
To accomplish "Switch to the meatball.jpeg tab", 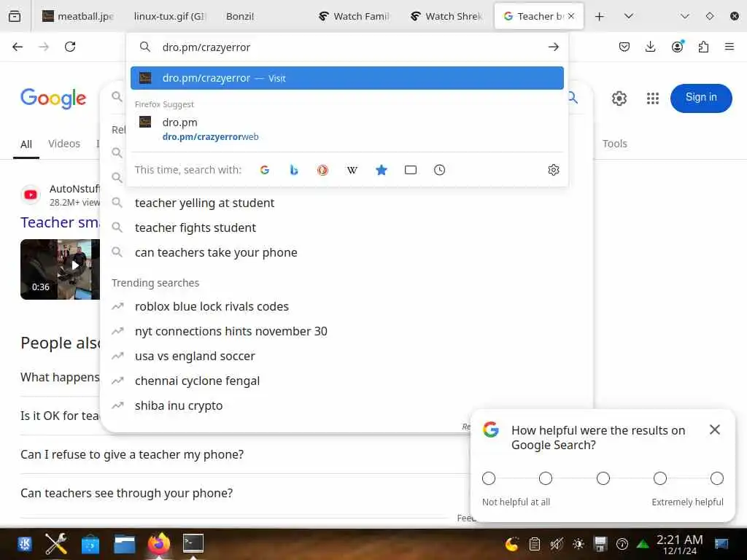I will [79, 16].
